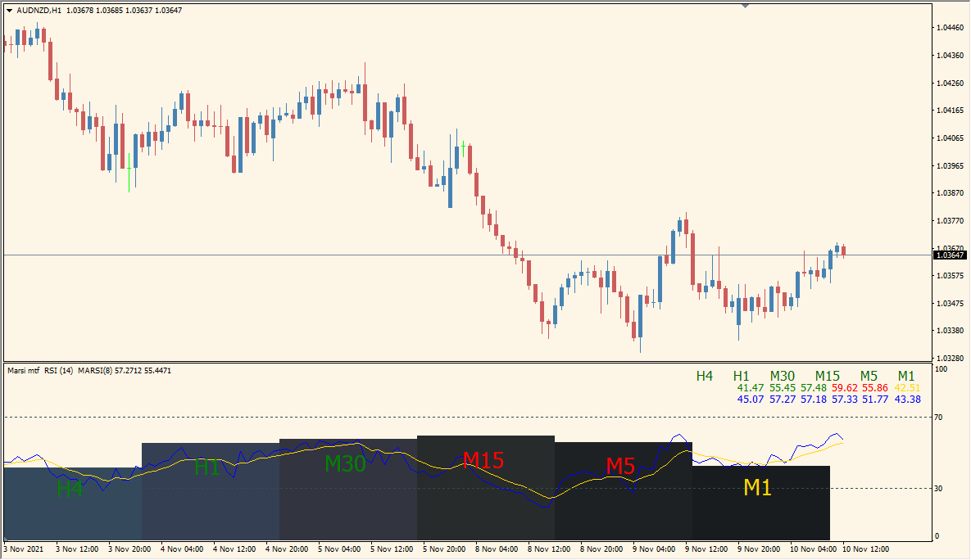The width and height of the screenshot is (971, 560).
Task: Click the large green M30 label on its block
Action: [x=345, y=463]
